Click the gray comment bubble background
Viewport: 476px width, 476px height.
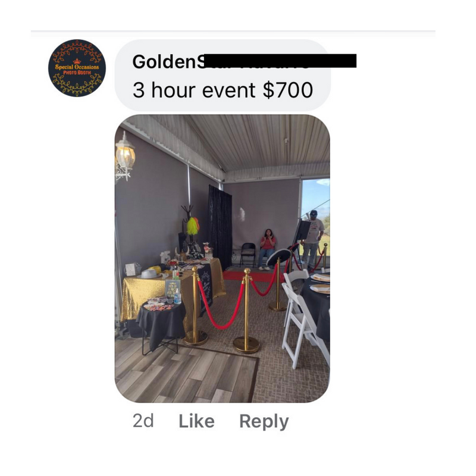(x=223, y=75)
